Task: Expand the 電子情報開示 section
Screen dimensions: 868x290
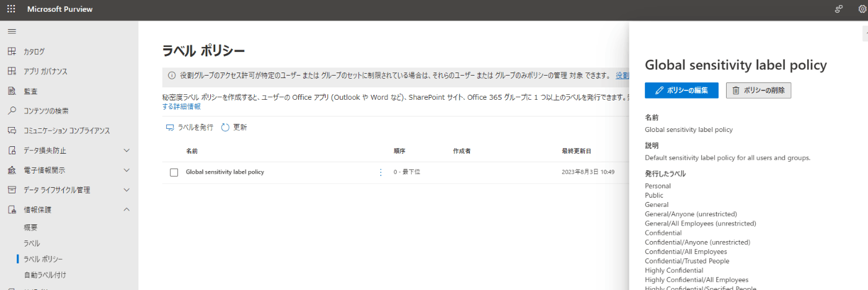Action: pos(126,170)
